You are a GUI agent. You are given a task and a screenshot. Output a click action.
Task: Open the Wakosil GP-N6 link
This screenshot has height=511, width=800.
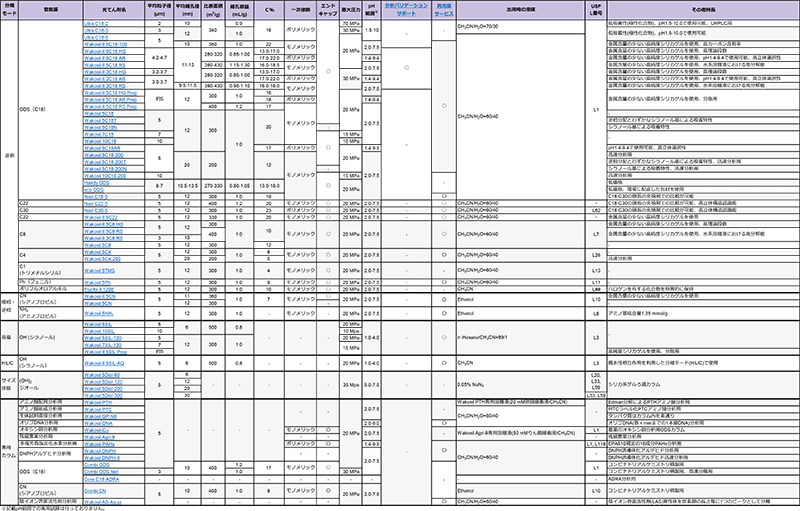pos(101,417)
